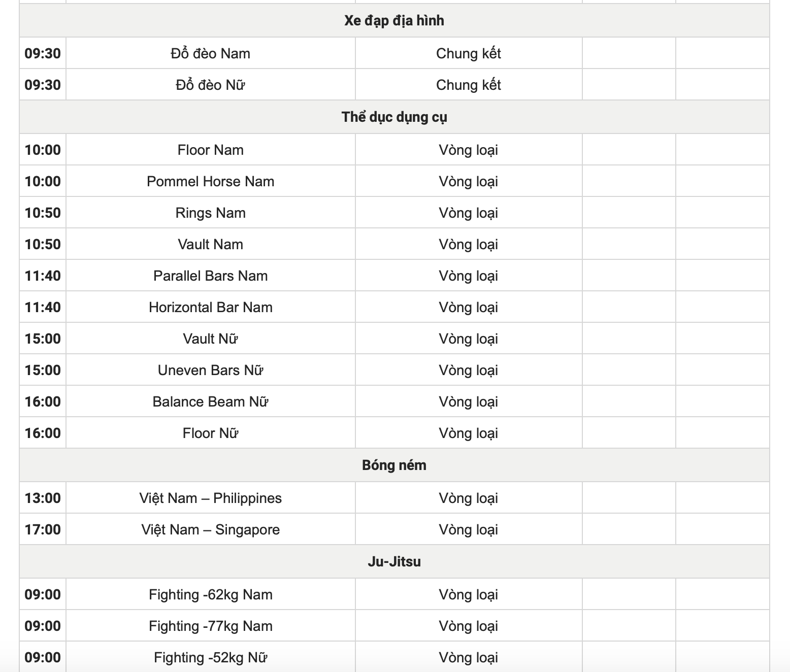Select the "Balance Beam Nữ" event cell
The image size is (790, 672).
(210, 401)
